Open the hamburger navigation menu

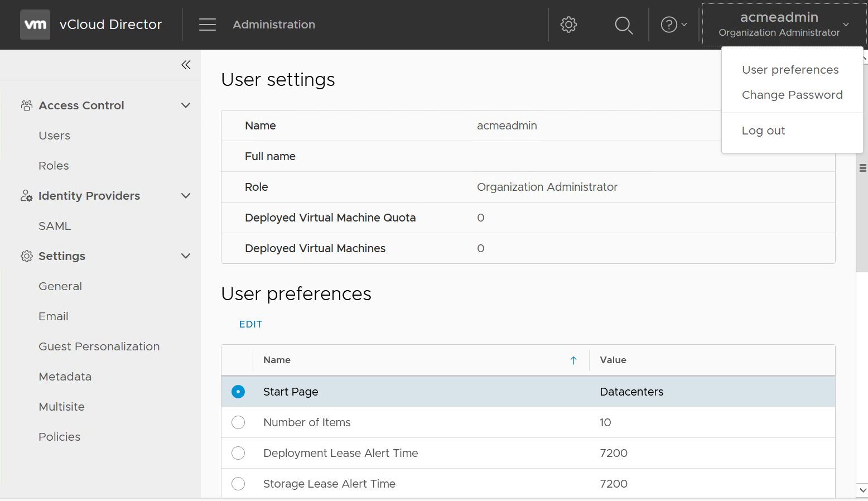[x=208, y=25]
